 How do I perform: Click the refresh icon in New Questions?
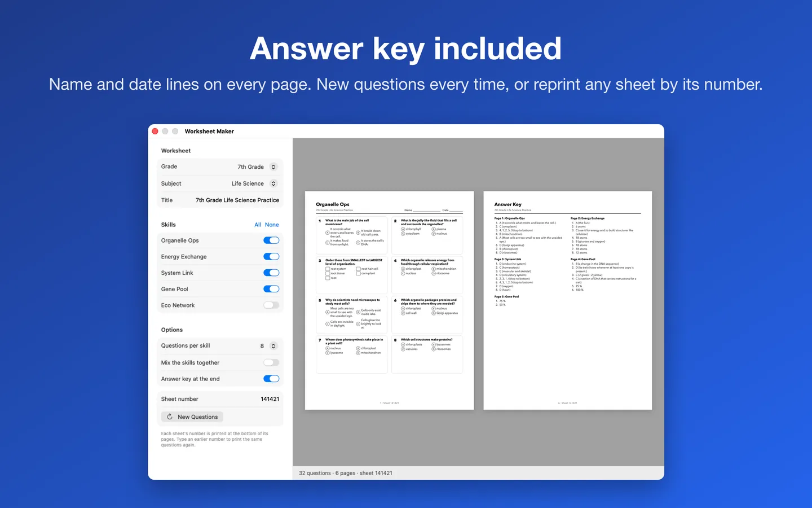point(170,417)
